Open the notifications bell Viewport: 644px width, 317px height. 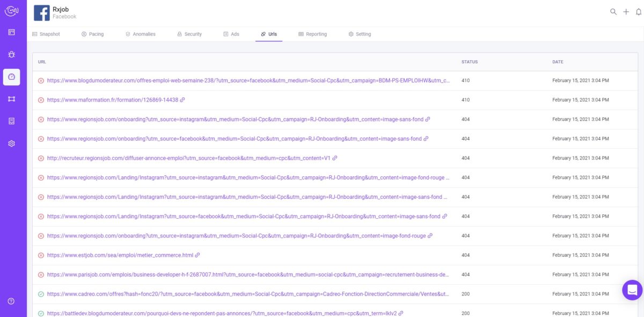pos(638,12)
